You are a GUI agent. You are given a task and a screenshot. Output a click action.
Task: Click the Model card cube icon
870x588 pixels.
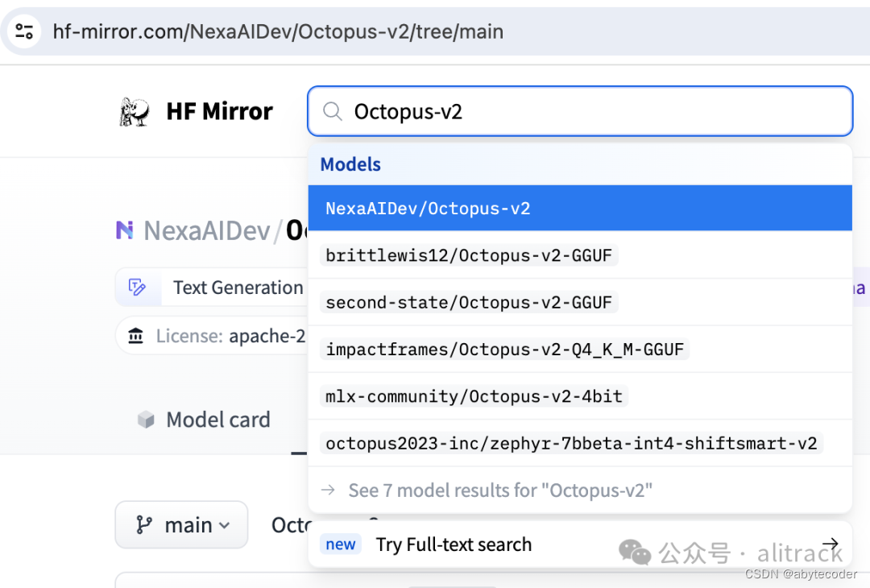146,420
